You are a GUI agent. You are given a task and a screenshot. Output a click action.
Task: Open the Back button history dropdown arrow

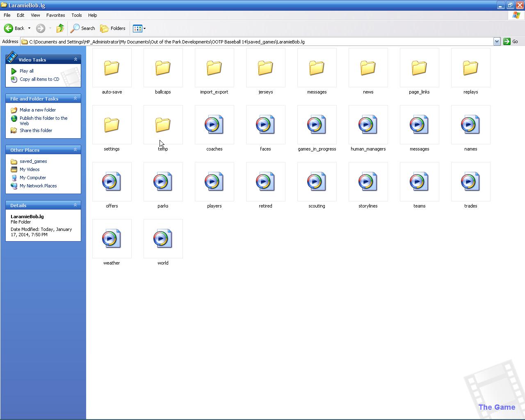(x=29, y=28)
